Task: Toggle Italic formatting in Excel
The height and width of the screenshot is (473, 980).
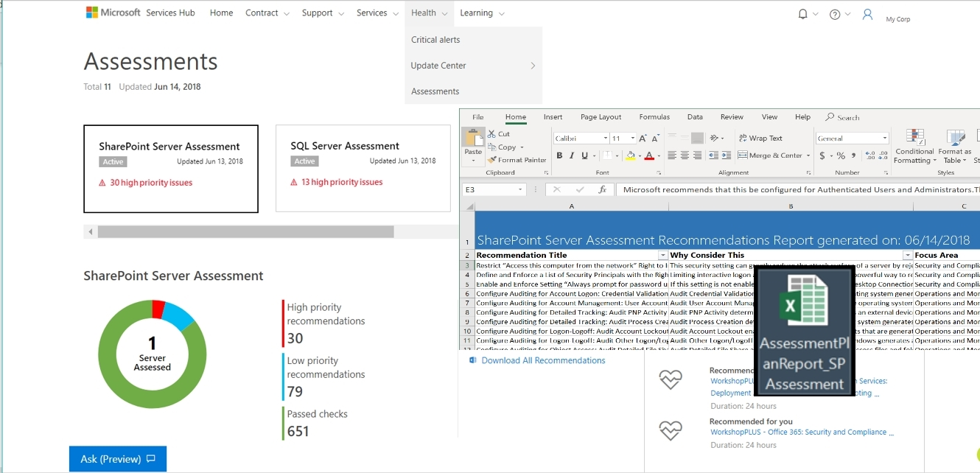Action: coord(573,155)
